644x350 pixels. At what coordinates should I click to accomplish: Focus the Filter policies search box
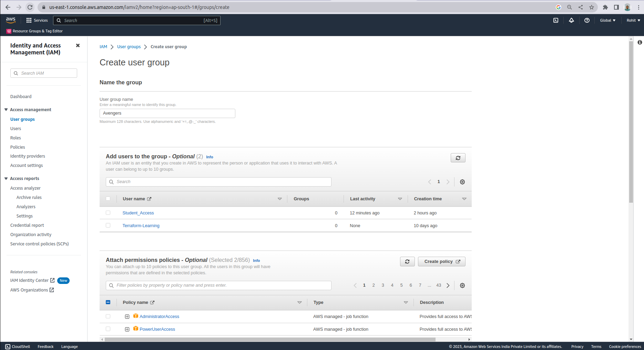[218, 285]
